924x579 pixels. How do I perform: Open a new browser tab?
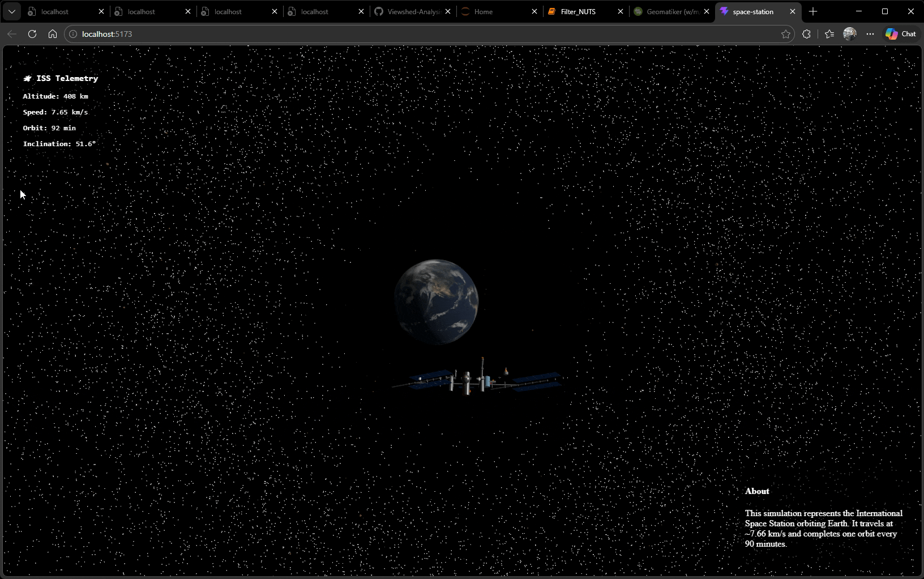tap(813, 11)
